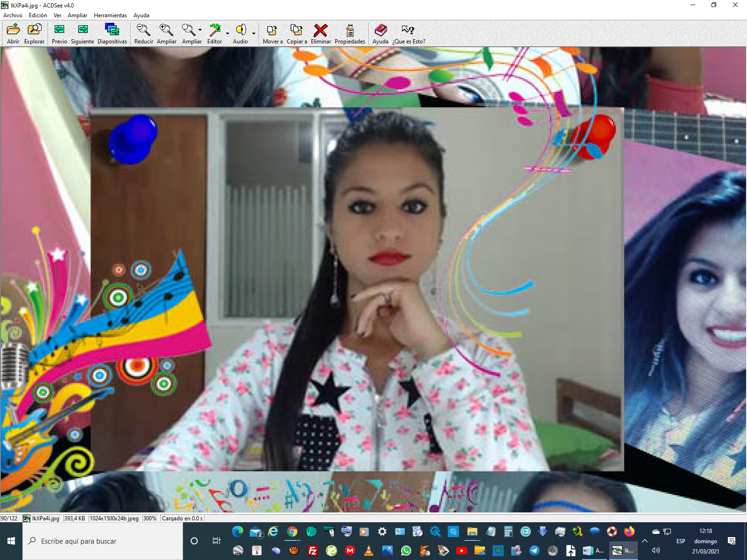
Task: Open the Ayuda book toolbar button
Action: (x=381, y=30)
